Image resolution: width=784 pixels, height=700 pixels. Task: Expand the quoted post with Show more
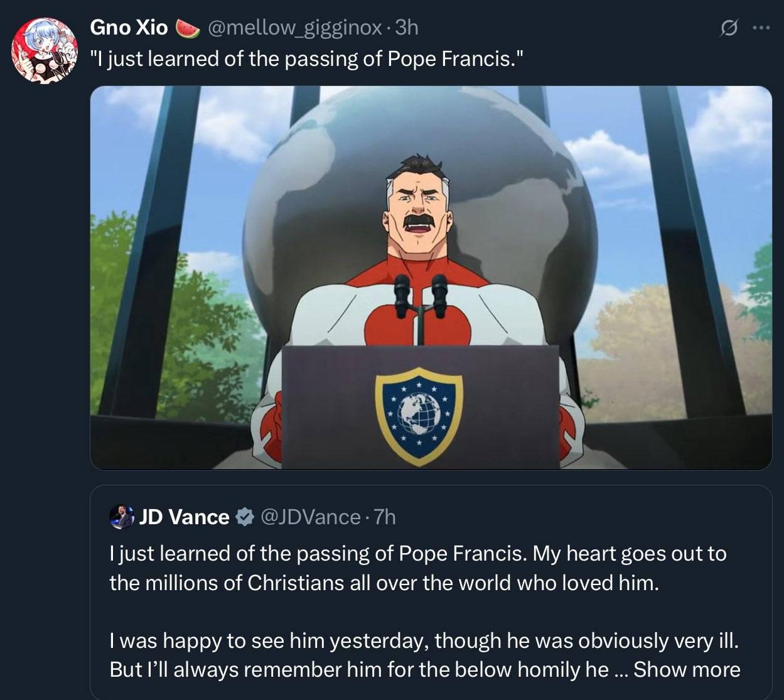click(x=687, y=669)
